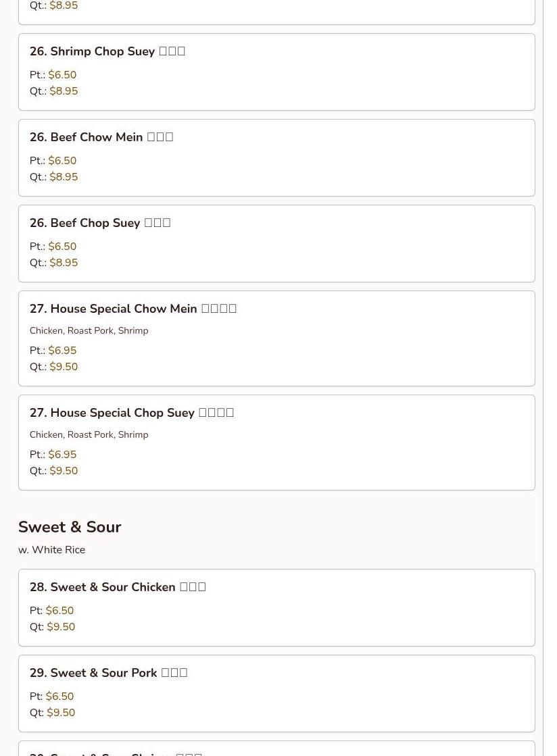Select the Beef Chow Mein card
557x756 pixels.
276,157
